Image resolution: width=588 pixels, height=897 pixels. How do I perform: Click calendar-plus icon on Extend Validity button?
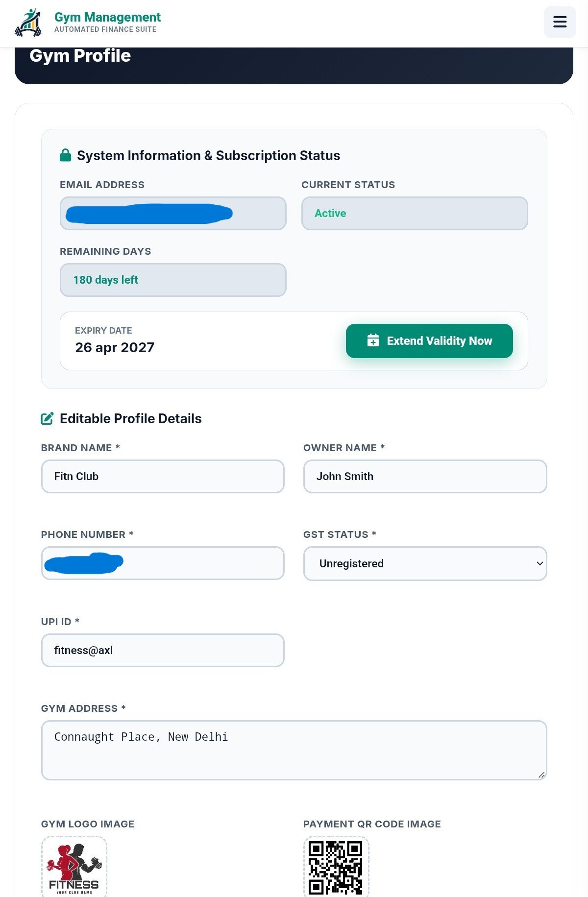[373, 340]
